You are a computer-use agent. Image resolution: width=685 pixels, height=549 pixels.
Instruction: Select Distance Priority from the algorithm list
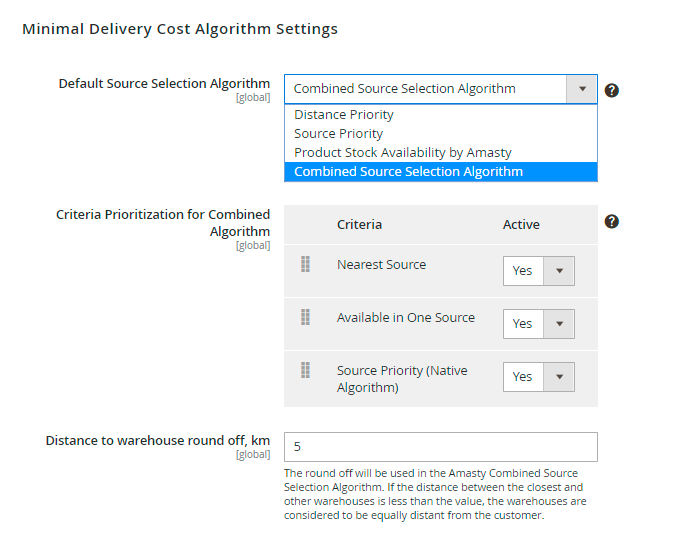(344, 115)
